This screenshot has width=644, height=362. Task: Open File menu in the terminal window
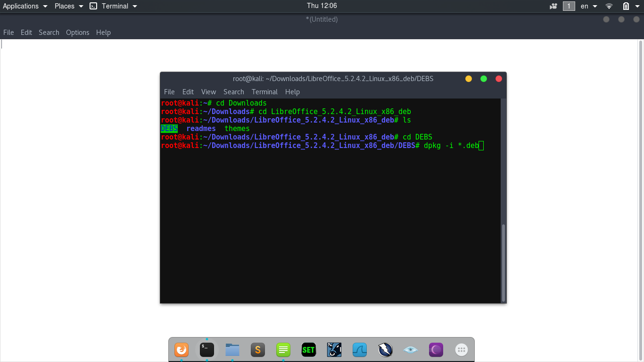pyautogui.click(x=169, y=92)
